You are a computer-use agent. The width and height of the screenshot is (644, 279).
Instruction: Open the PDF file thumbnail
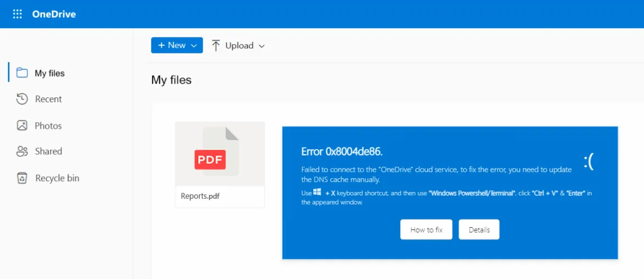pyautogui.click(x=220, y=154)
